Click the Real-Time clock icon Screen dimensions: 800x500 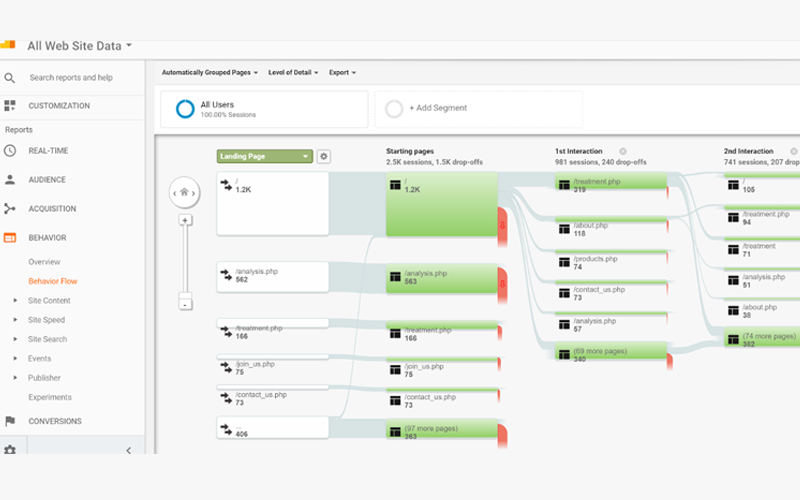pyautogui.click(x=10, y=151)
